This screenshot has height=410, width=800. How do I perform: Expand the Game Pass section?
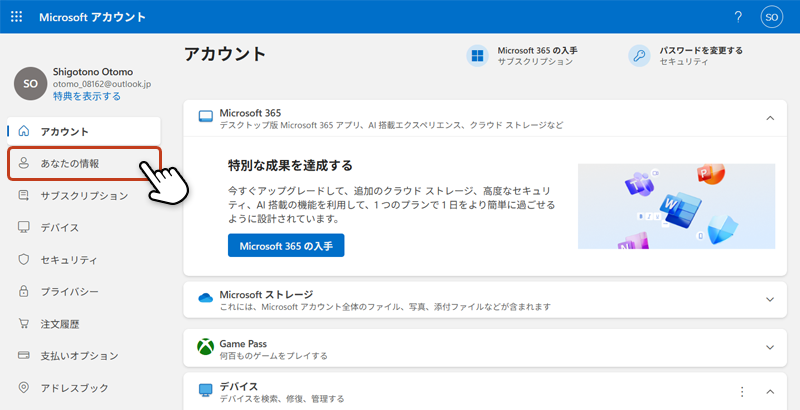click(770, 347)
